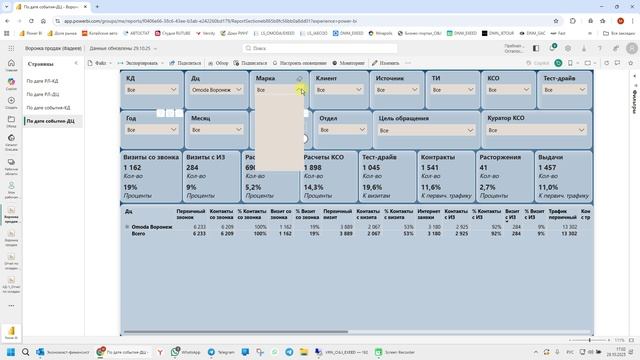Clear the Марка slicer selections eraser icon
This screenshot has width=640, height=360.
point(299,78)
